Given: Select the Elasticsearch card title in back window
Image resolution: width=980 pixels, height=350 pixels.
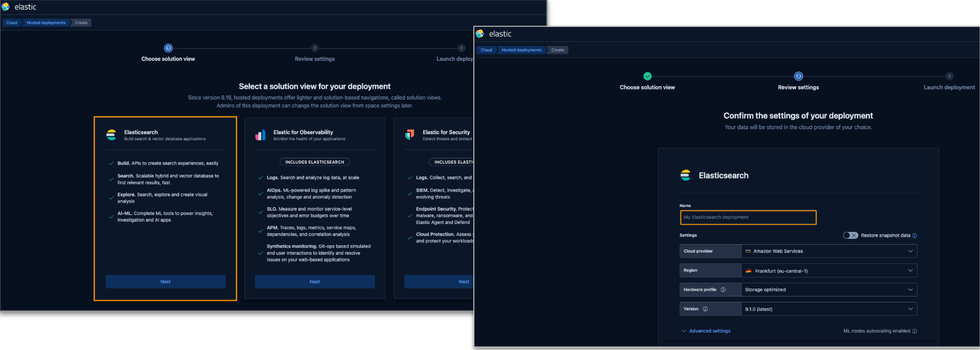Looking at the screenshot, I should [141, 132].
